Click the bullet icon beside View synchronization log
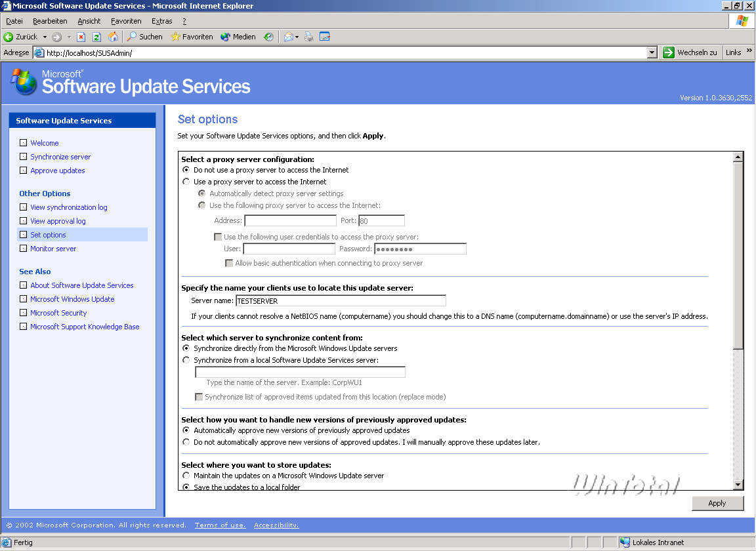This screenshot has width=756, height=551. click(x=23, y=207)
